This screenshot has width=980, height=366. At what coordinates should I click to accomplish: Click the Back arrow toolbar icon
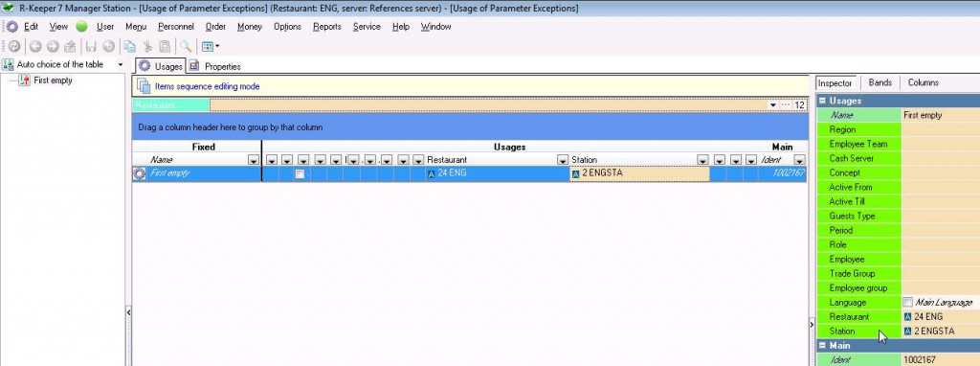[x=35, y=46]
